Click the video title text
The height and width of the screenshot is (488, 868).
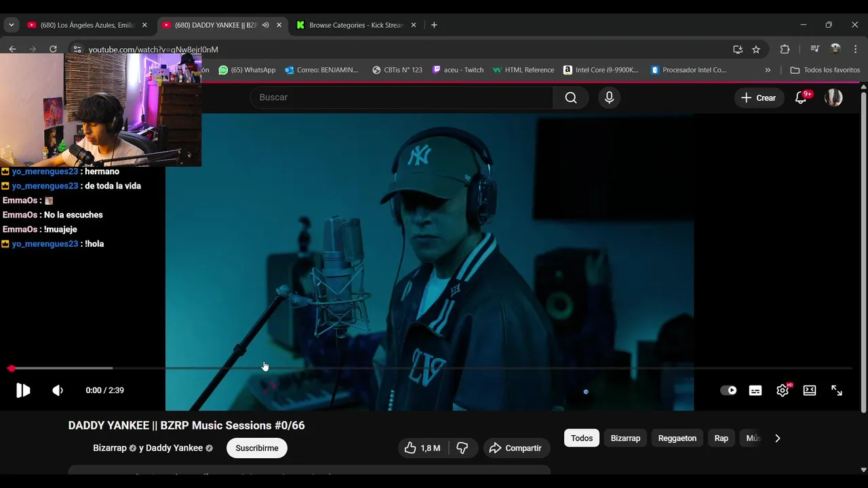[186, 426]
